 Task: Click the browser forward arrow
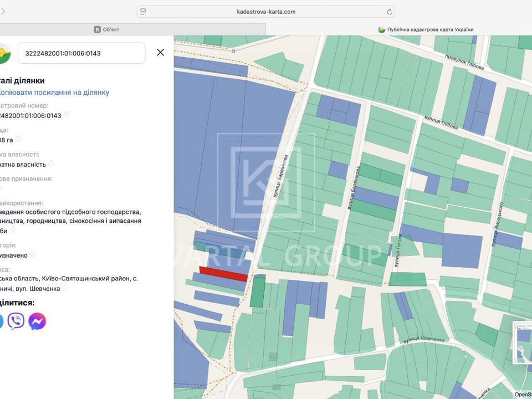pyautogui.click(x=3, y=12)
